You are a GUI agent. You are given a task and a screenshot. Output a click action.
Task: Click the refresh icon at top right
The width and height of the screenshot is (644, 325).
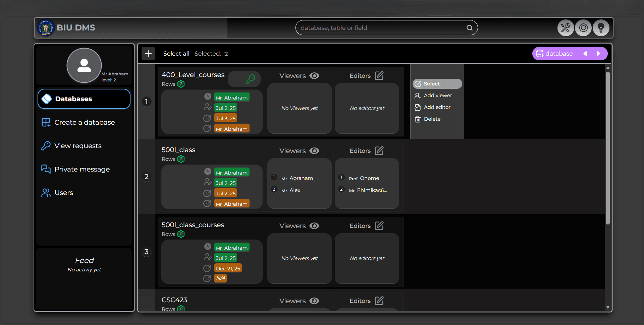[583, 28]
